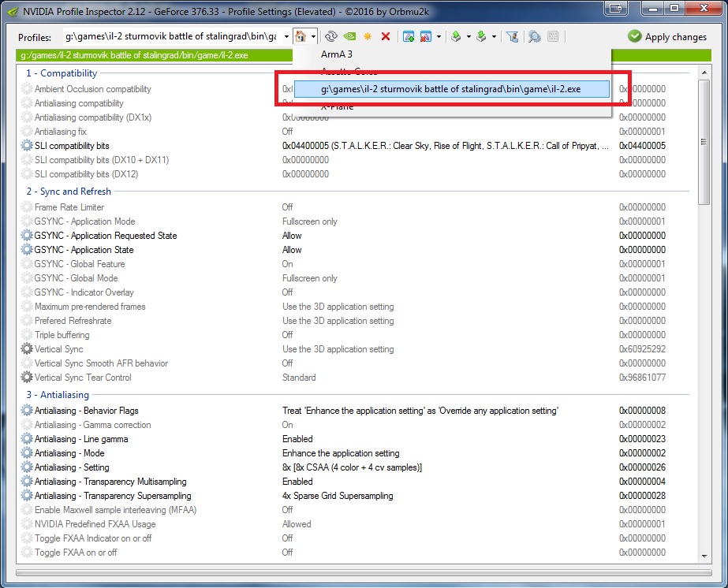The height and width of the screenshot is (588, 728).
Task: Choose the il-2.exe entry in the dropdown list
Action: pos(452,89)
